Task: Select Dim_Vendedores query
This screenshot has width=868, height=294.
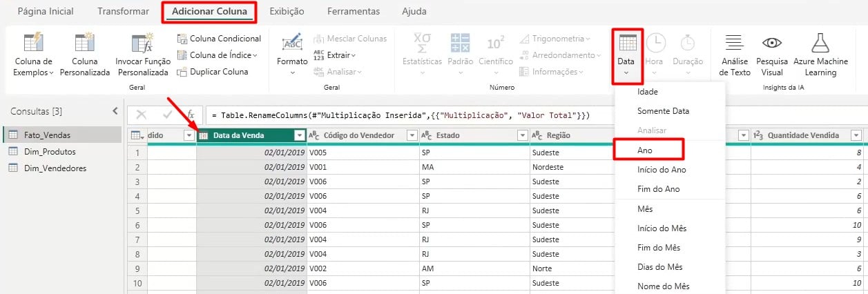Action: (61, 168)
